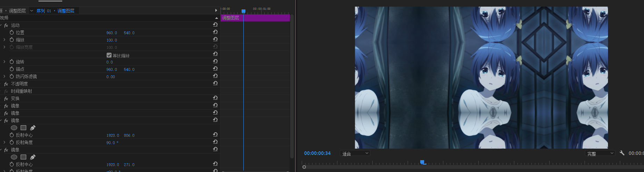Toggle the 变换 effect fx switch
The image size is (644, 172).
(6, 99)
